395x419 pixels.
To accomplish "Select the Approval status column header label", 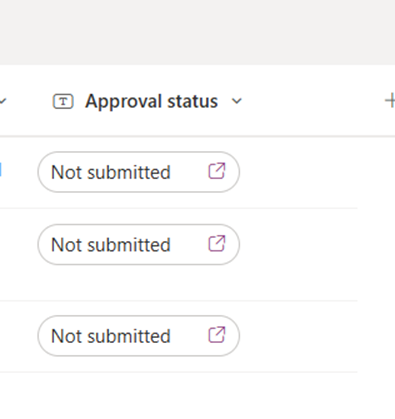I will click(151, 101).
